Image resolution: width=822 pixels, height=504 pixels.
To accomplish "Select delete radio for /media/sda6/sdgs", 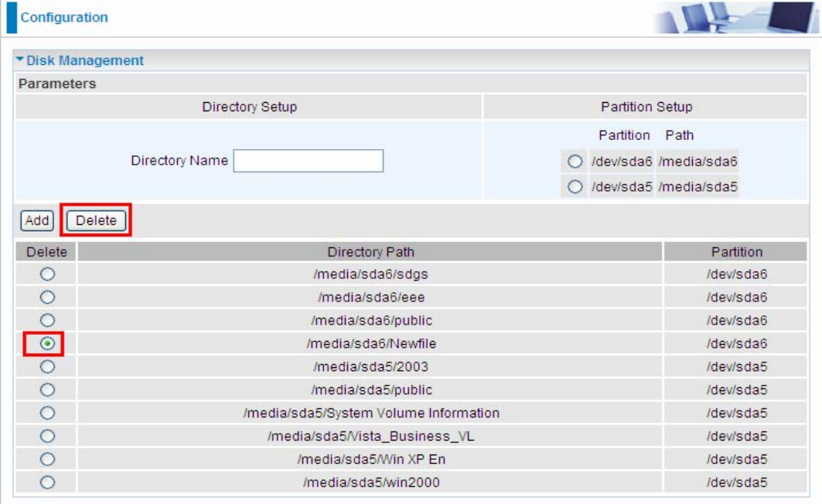I will [48, 274].
